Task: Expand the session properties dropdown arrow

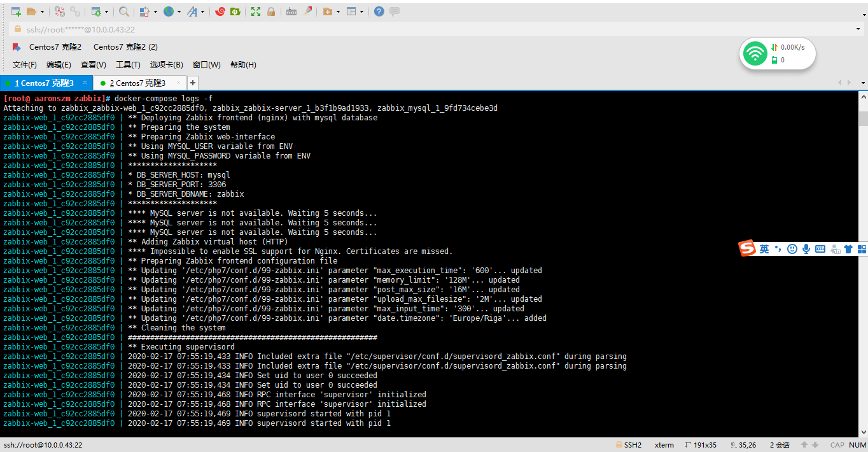Action: tap(106, 11)
